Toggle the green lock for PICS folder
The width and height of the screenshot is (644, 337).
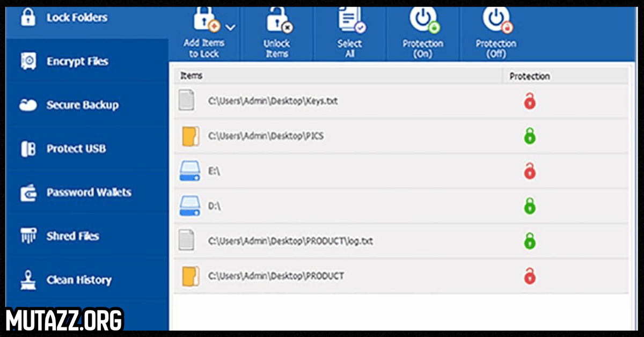(530, 136)
